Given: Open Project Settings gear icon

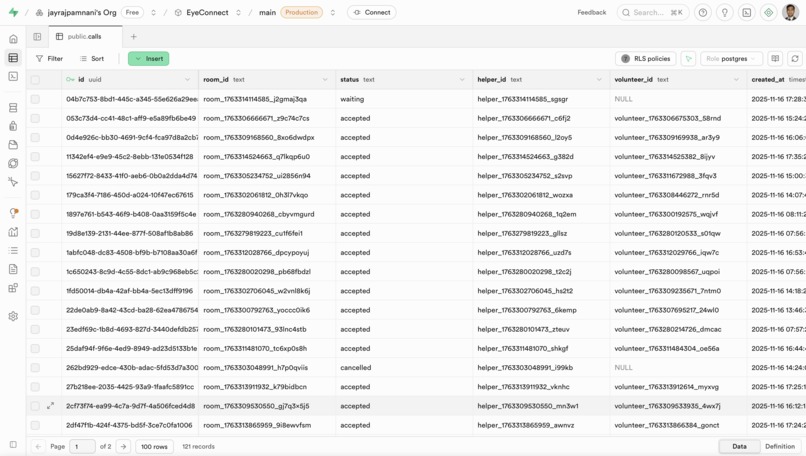Looking at the screenshot, I should click(x=13, y=316).
